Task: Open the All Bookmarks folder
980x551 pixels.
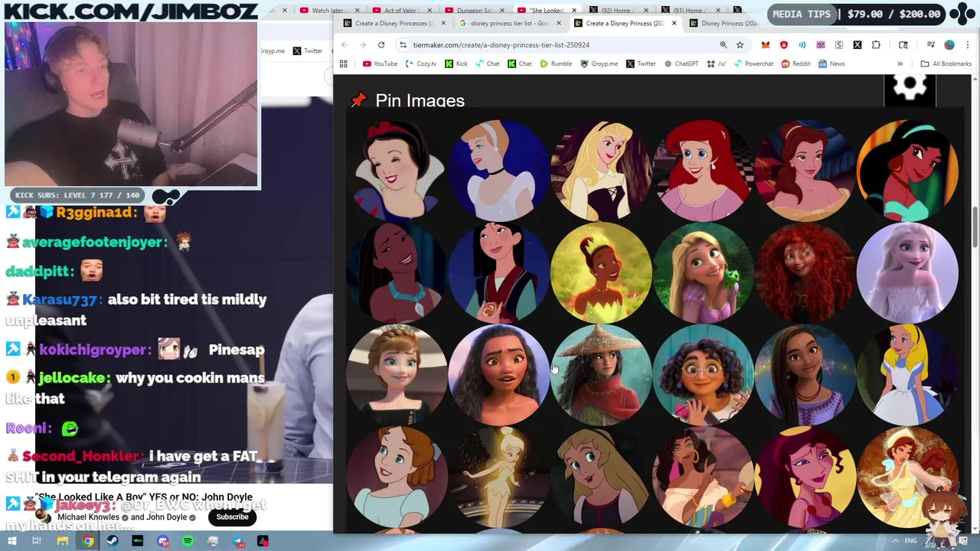Action: coord(946,64)
